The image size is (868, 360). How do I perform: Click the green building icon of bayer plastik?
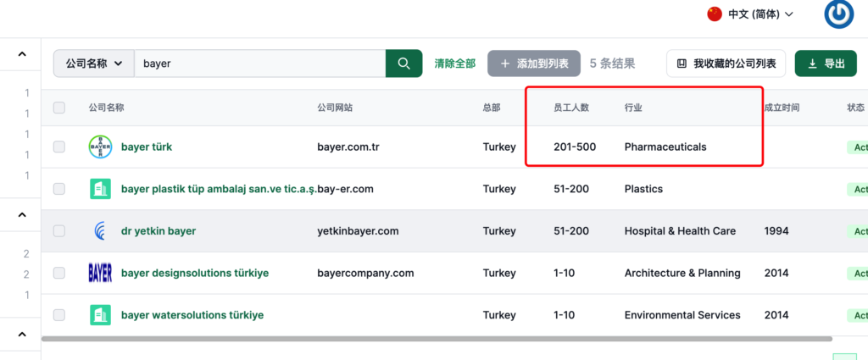tap(100, 189)
